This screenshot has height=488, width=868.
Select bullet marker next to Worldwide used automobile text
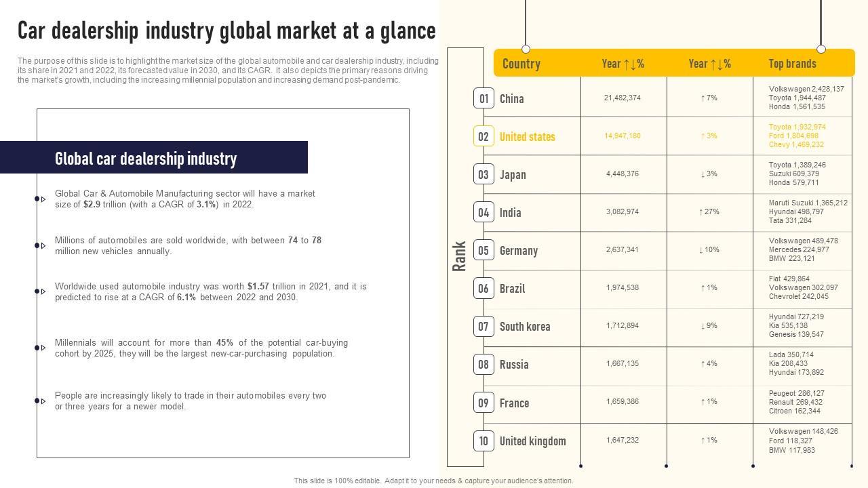tap(40, 291)
